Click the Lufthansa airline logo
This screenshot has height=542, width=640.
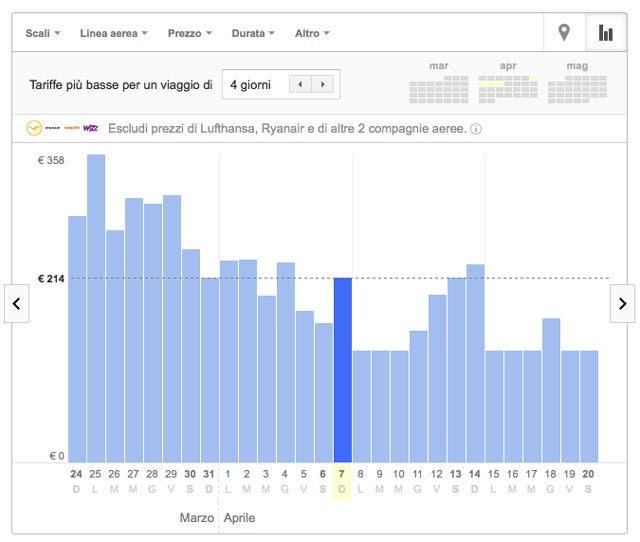(34, 128)
